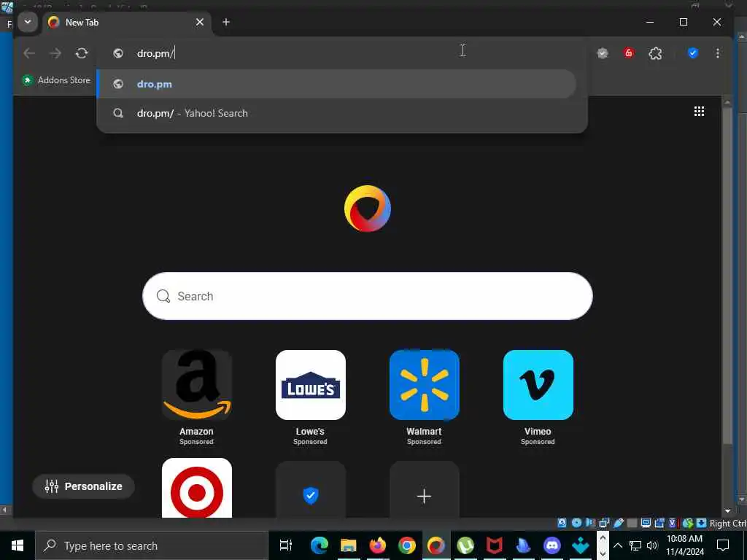Click the page Search box

tap(368, 296)
